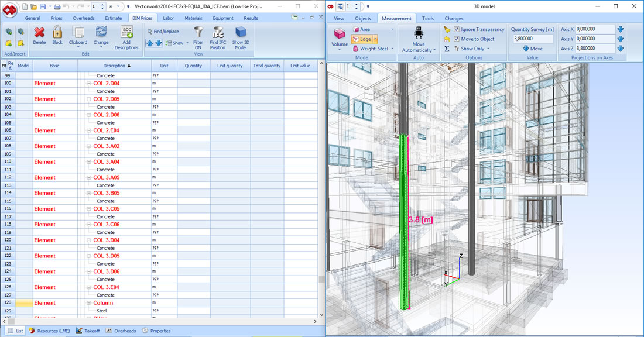Click the open folder icon in quick toolbar

pyautogui.click(x=34, y=6)
